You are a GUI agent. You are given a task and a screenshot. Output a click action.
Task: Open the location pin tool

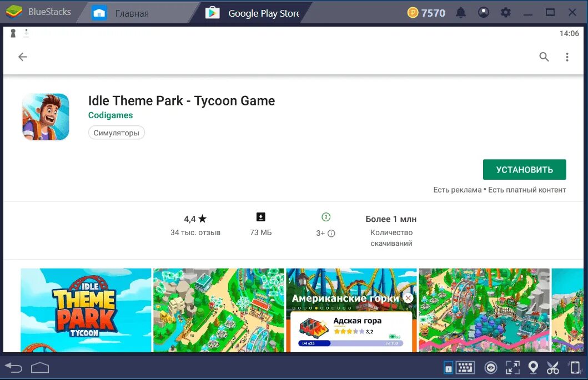pos(533,368)
